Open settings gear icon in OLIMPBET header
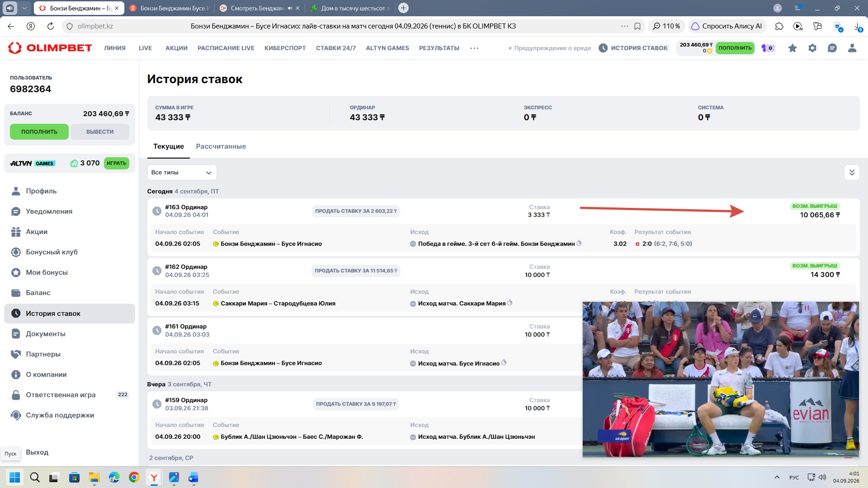The image size is (868, 488). [x=812, y=48]
